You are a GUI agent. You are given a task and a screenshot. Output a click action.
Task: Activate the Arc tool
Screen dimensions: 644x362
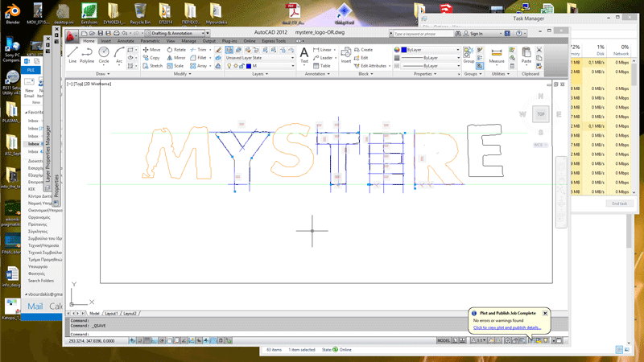coord(119,54)
